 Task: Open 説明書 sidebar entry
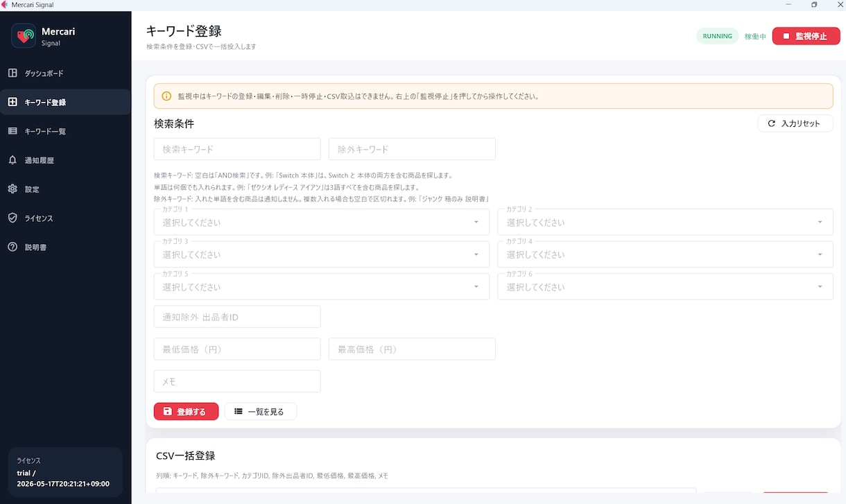click(x=65, y=247)
